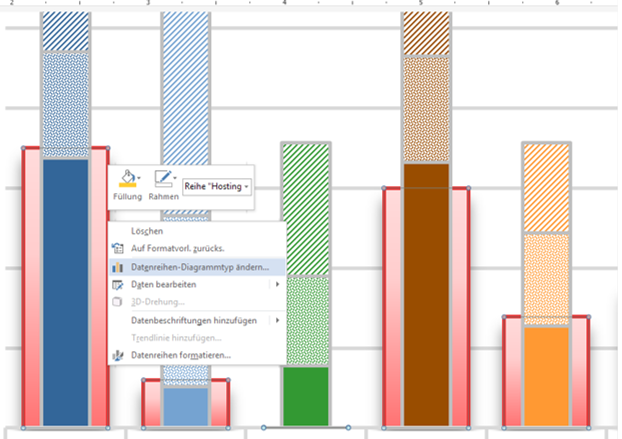
Task: Open the Füllung color dropdown arrow
Action: (138, 179)
